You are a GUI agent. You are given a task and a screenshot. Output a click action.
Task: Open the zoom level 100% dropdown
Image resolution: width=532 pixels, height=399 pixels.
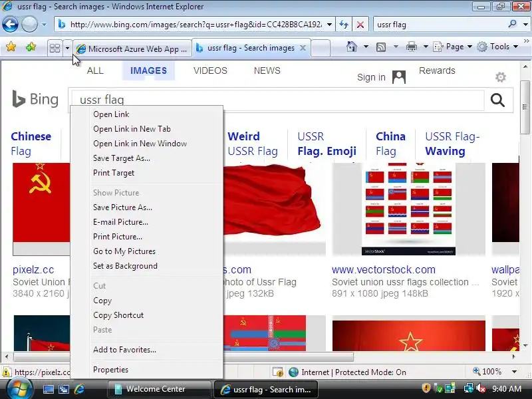click(514, 372)
